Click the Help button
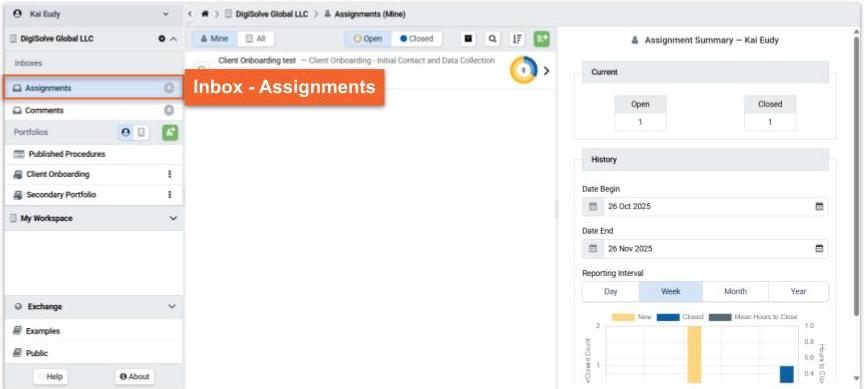864x389 pixels. tap(50, 377)
